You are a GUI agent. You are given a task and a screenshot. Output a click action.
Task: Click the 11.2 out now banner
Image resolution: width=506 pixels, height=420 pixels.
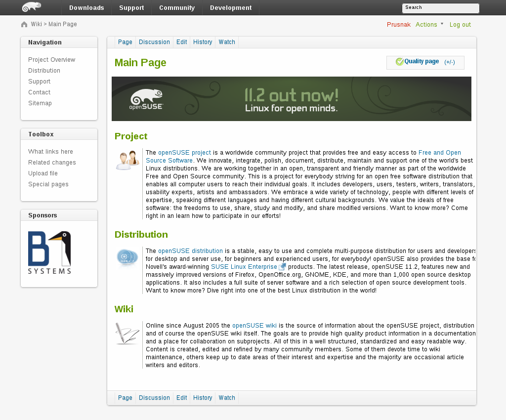[x=291, y=99]
